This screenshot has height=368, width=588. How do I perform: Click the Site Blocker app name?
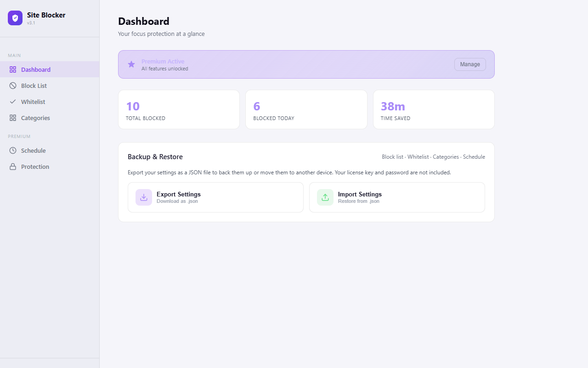pyautogui.click(x=46, y=15)
